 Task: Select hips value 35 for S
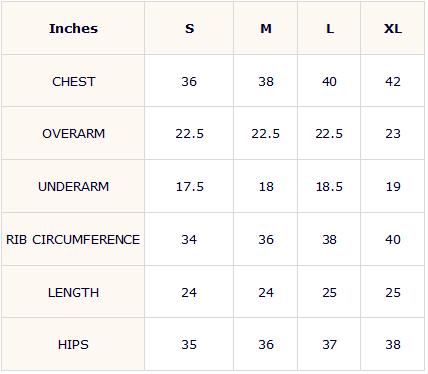click(x=189, y=344)
